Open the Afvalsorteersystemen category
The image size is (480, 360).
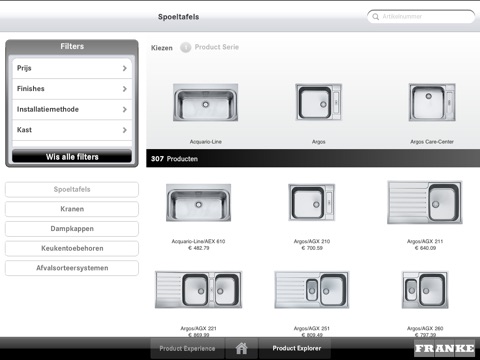tap(72, 268)
